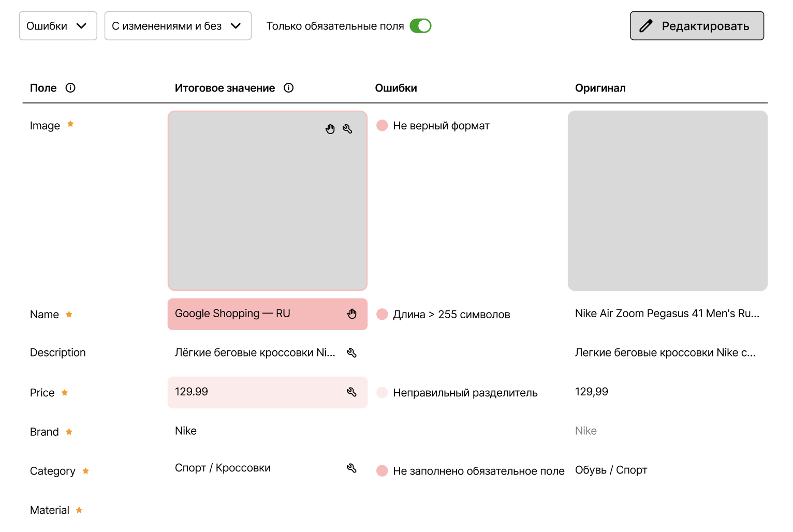
Task: Click the red dot by Не верный формат
Action: click(382, 126)
